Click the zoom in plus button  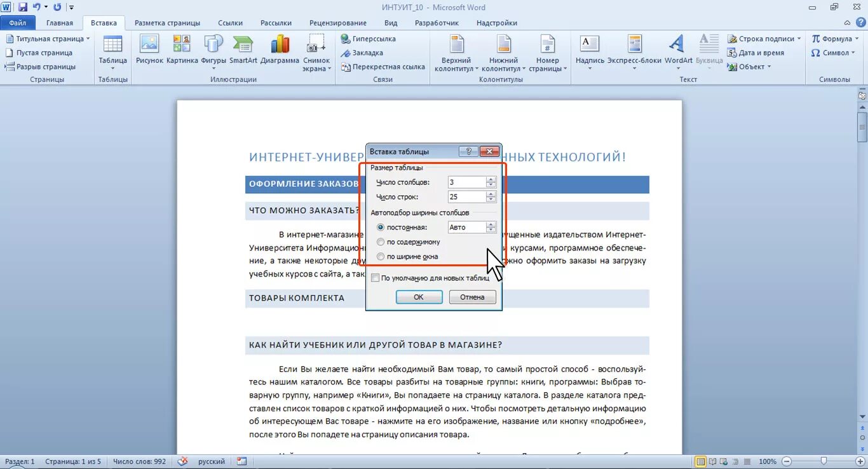(860, 461)
